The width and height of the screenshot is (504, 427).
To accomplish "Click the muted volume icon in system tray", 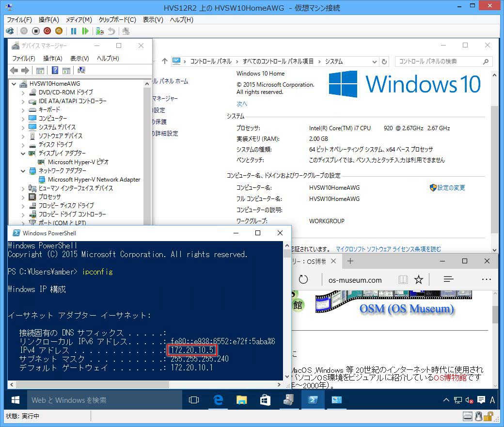I will click(x=469, y=400).
